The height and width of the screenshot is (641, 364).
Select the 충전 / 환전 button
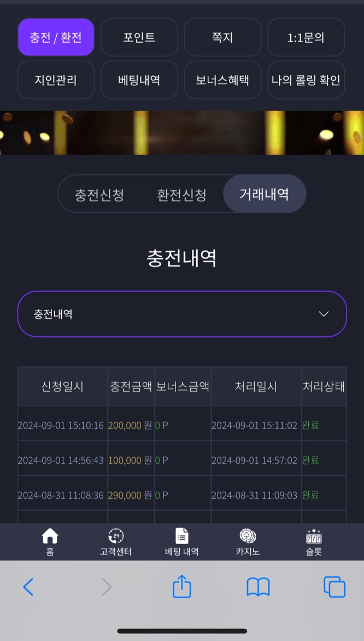[56, 37]
